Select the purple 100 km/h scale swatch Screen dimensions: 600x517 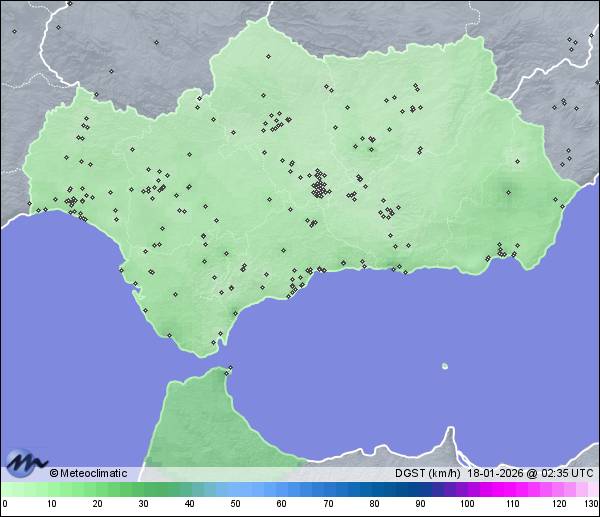(x=466, y=490)
